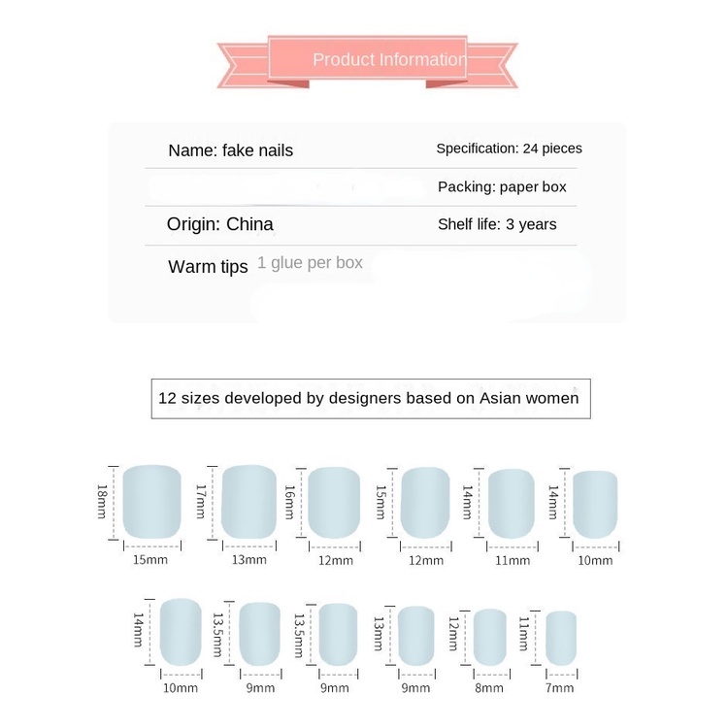Click the "12 sizes developed by designers" box
The height and width of the screenshot is (728, 728).
coord(369,398)
